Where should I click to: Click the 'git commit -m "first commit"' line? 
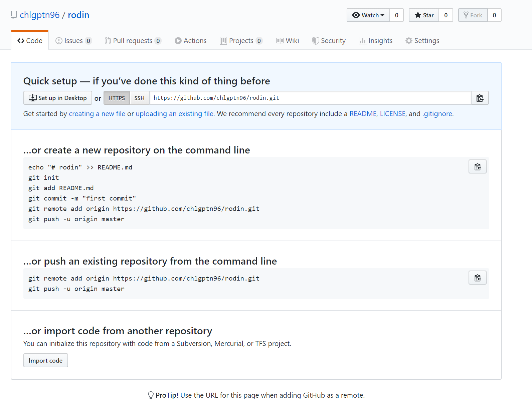click(x=82, y=198)
